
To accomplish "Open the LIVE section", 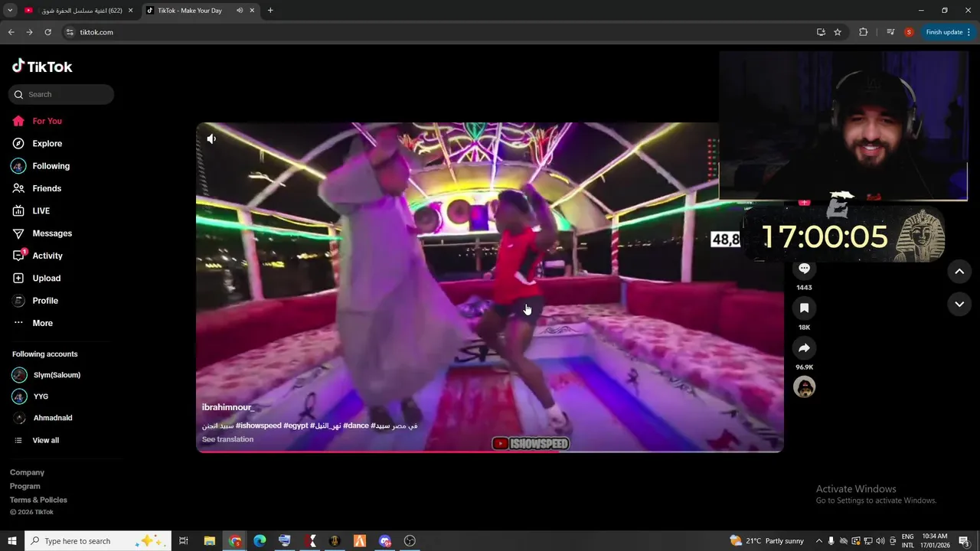I will click(31, 210).
